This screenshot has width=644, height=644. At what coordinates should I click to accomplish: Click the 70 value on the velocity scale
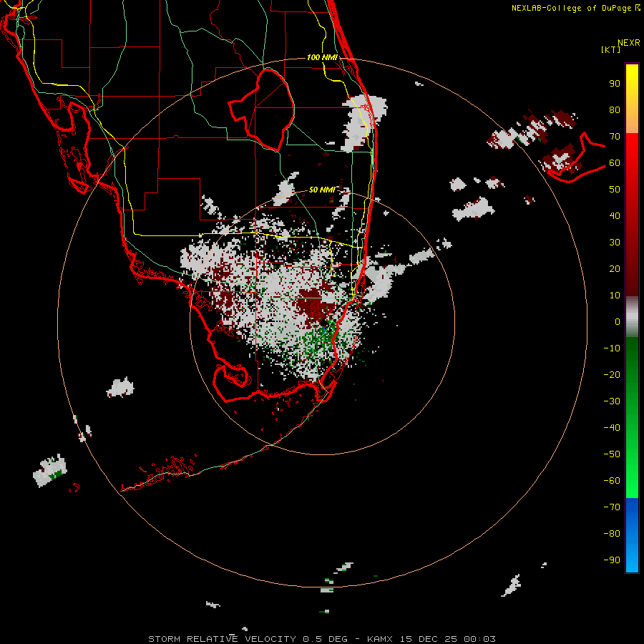click(615, 137)
